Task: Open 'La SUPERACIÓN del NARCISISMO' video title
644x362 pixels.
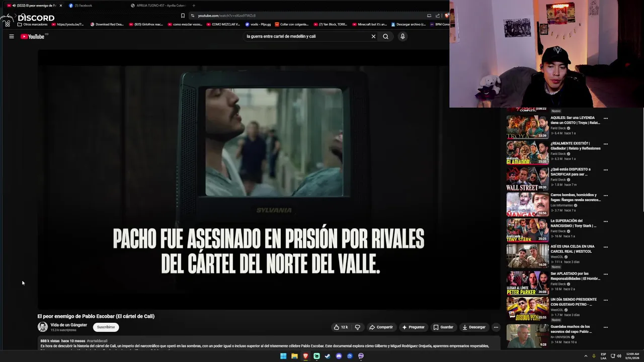Action: [573, 223]
